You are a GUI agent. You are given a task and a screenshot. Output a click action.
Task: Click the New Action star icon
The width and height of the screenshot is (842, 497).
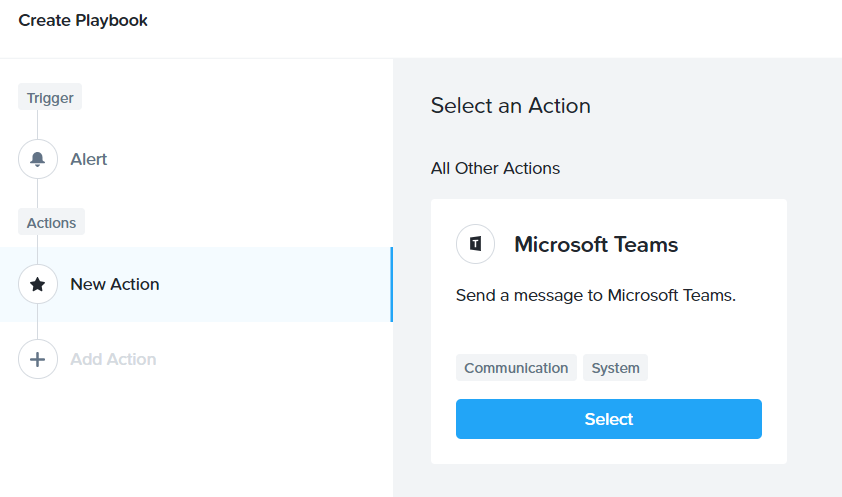(38, 284)
